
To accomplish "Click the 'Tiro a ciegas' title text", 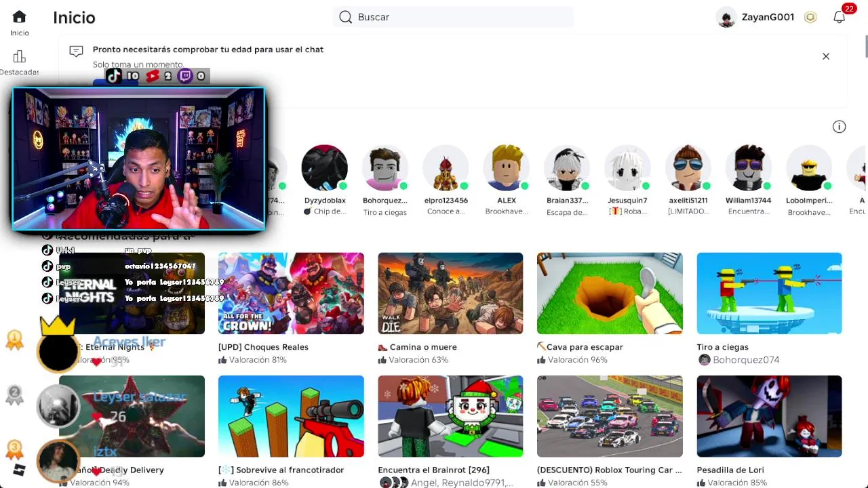I will (722, 347).
